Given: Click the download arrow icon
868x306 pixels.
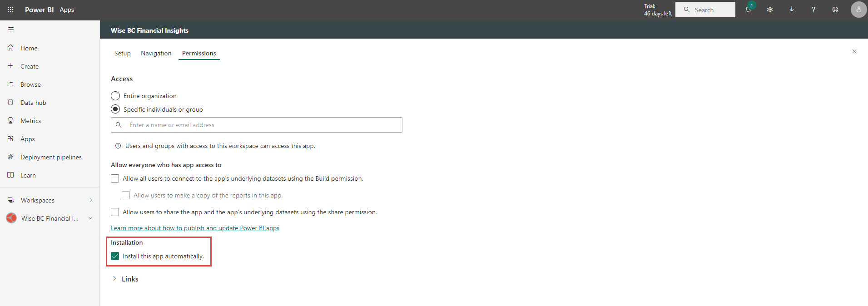Looking at the screenshot, I should [792, 10].
